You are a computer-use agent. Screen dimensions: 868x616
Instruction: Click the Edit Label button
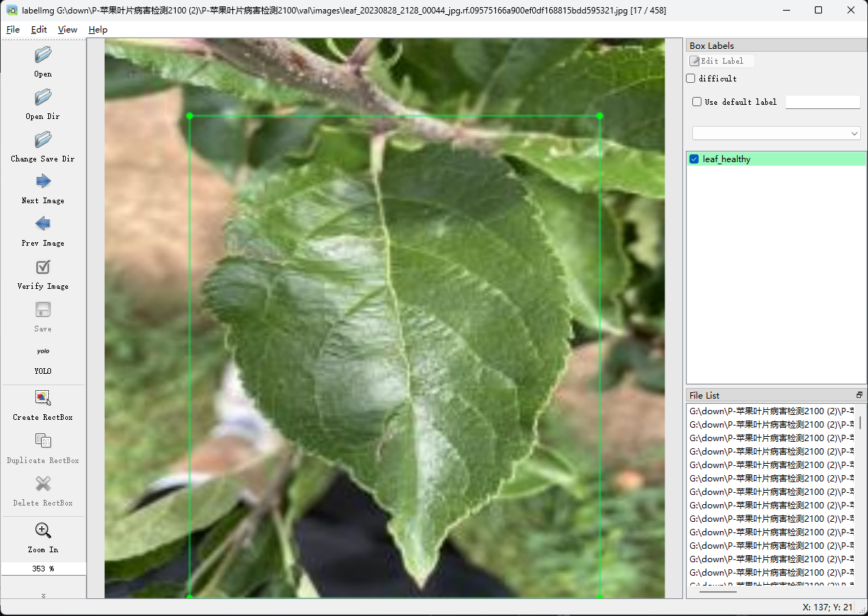click(x=721, y=61)
